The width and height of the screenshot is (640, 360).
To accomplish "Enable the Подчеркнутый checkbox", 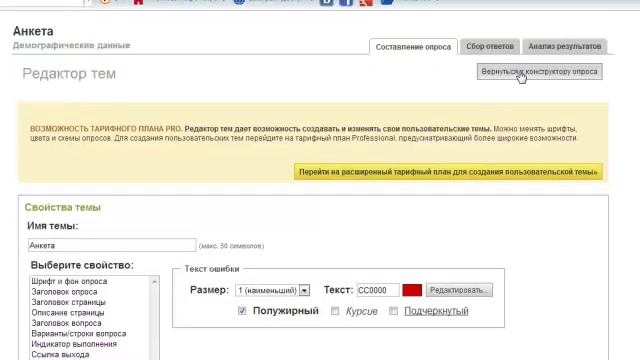I will point(393,311).
